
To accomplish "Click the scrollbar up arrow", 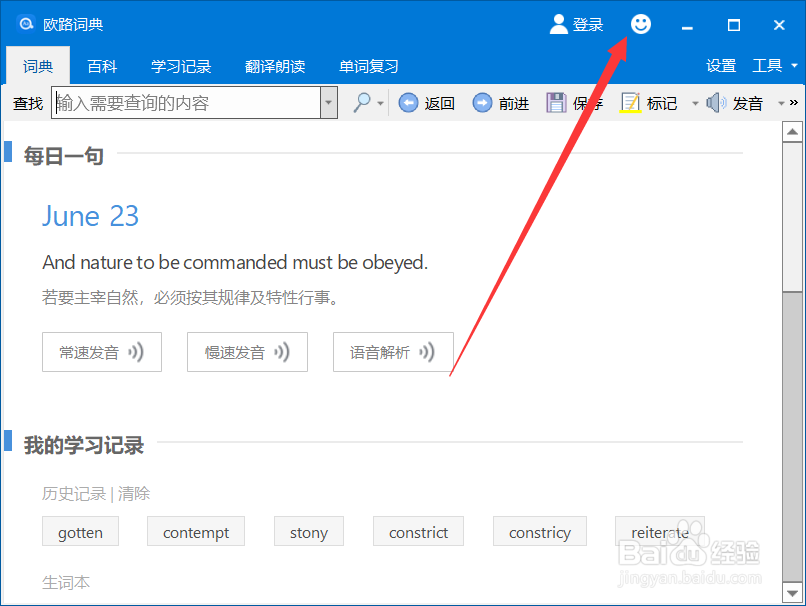I will 792,132.
